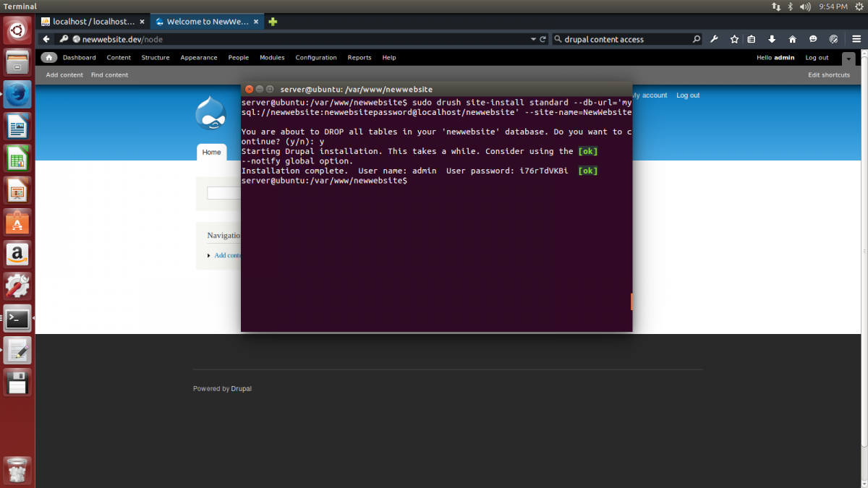Open the network indicator in the top panel
Image resolution: width=868 pixels, height=488 pixels.
tap(776, 7)
